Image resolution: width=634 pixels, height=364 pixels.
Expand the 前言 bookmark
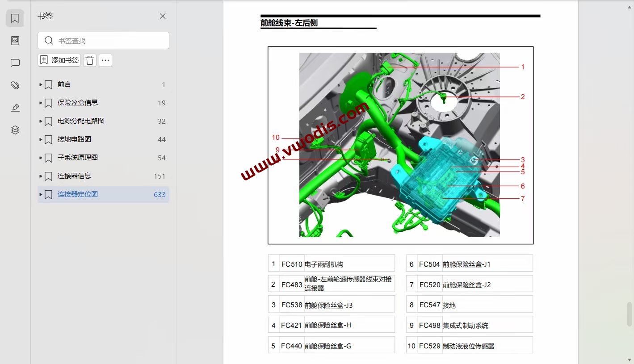tap(40, 84)
